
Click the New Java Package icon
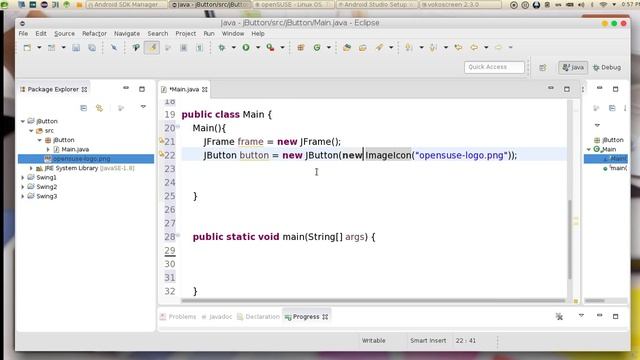click(x=301, y=48)
